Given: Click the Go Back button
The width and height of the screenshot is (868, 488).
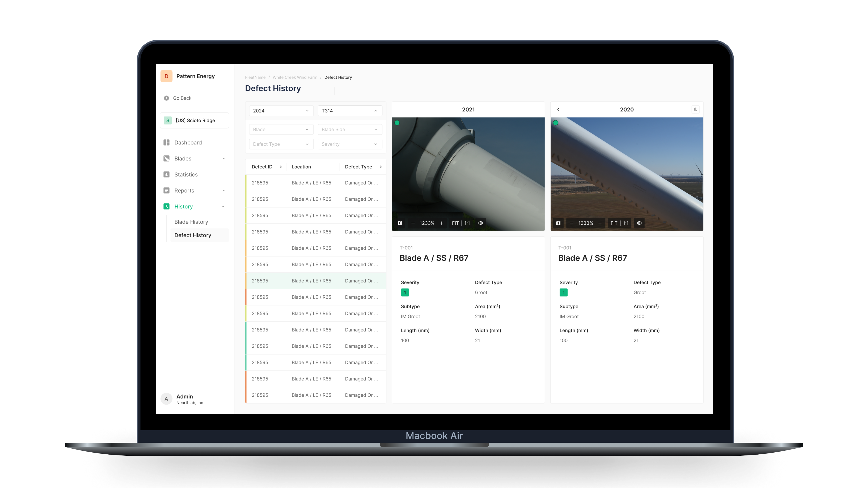Looking at the screenshot, I should click(181, 98).
